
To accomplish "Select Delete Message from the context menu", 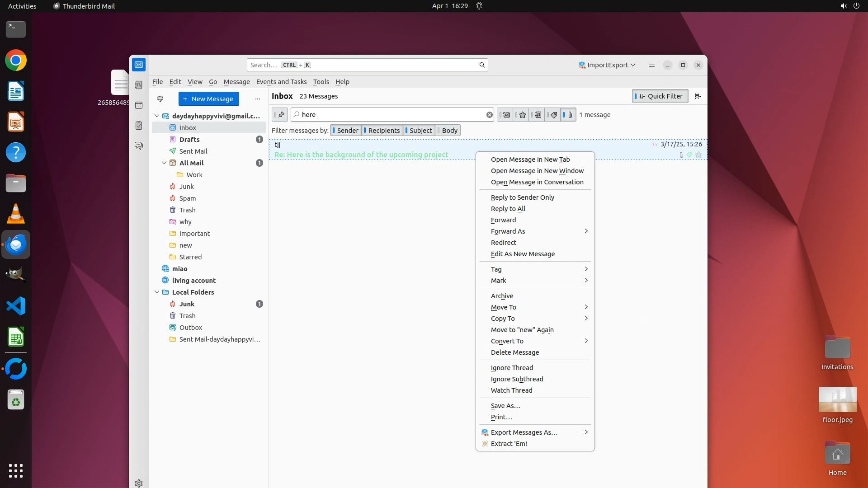I will [x=515, y=352].
